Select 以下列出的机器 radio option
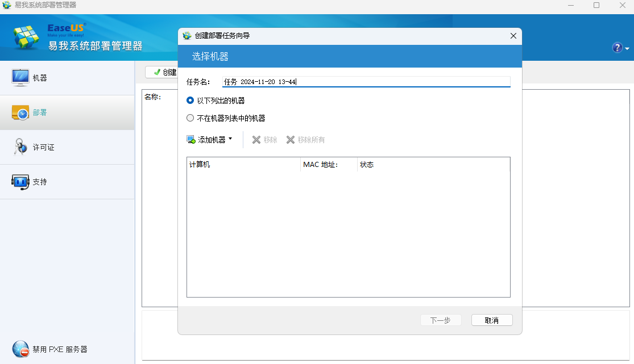Viewport: 634px width, 364px height. pos(190,100)
